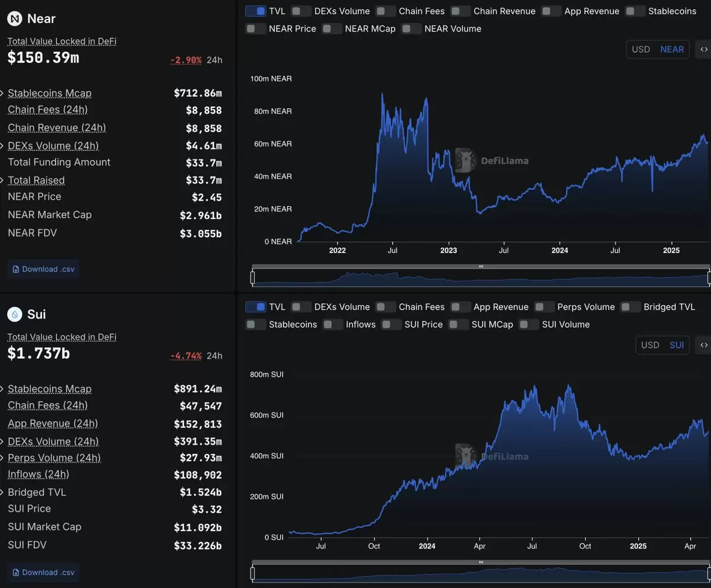This screenshot has width=711, height=588.
Task: Enable Chain Fees on Sui chart
Action: click(386, 307)
